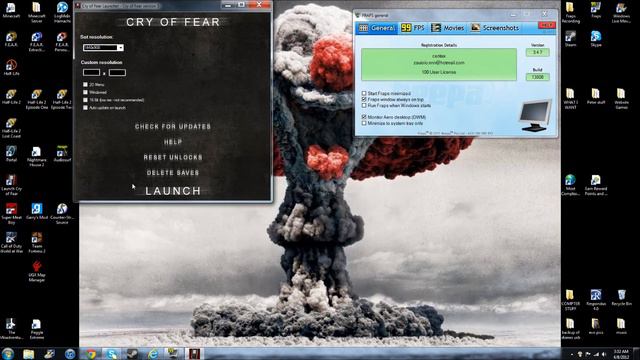Viewport: 640px width, 360px height.
Task: Click the Fraps Version value field
Action: 538,52
